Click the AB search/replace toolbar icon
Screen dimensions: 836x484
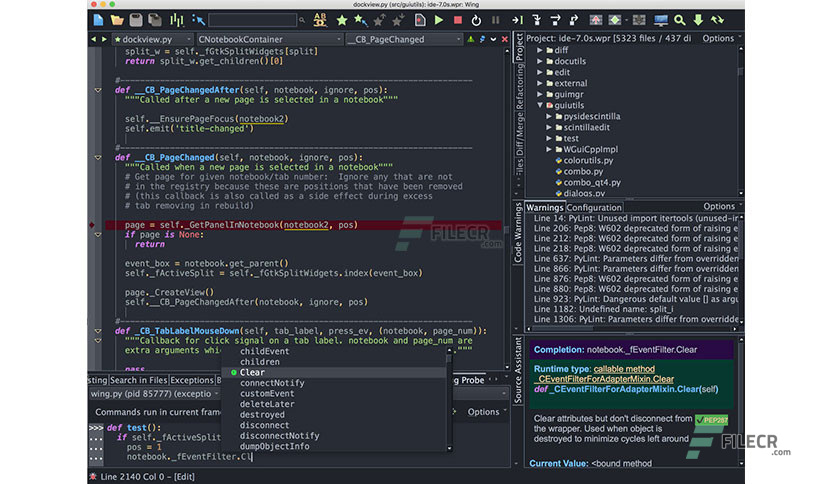pyautogui.click(x=320, y=20)
